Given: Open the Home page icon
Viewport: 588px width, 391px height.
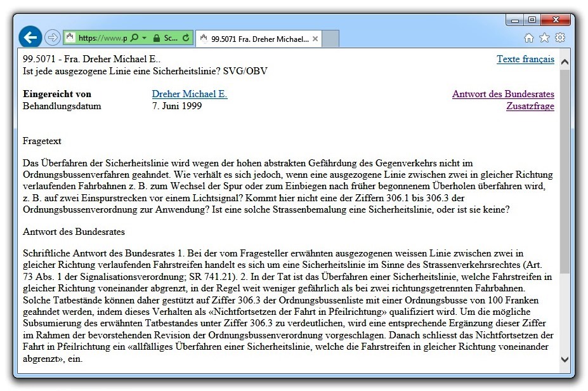Looking at the screenshot, I should [x=529, y=37].
